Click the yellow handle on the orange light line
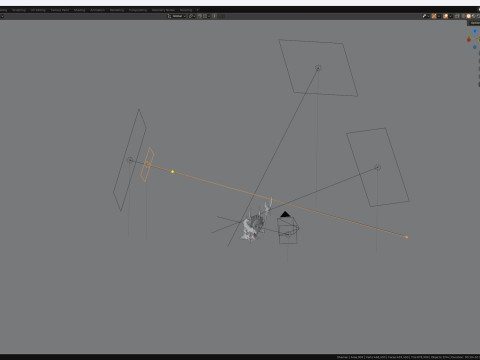480x360 pixels. 172,172
